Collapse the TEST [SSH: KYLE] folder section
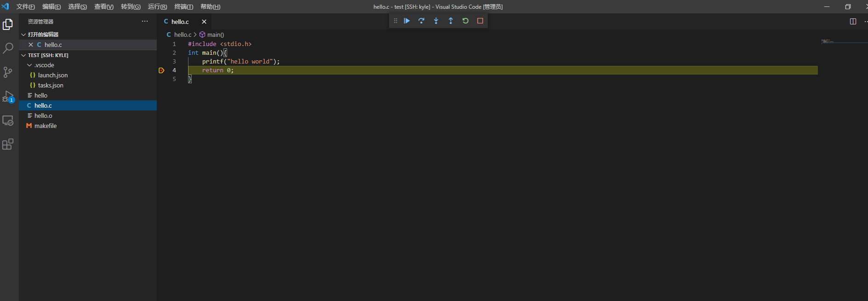This screenshot has height=301, width=868. tap(23, 55)
